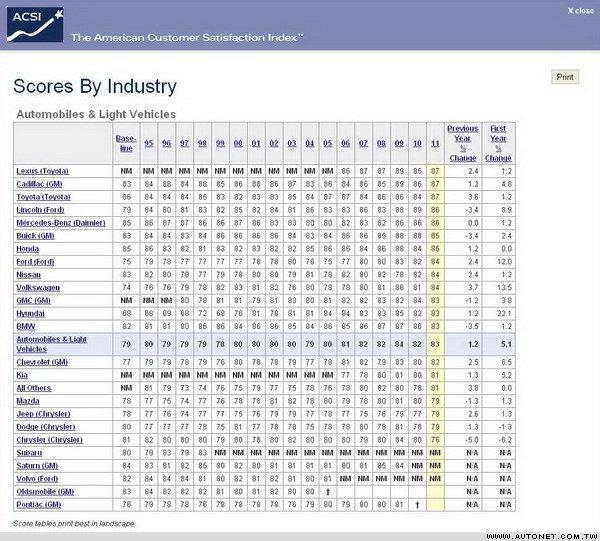Open the Jeep (Chrysler) link
The width and height of the screenshot is (600, 541).
pos(43,414)
